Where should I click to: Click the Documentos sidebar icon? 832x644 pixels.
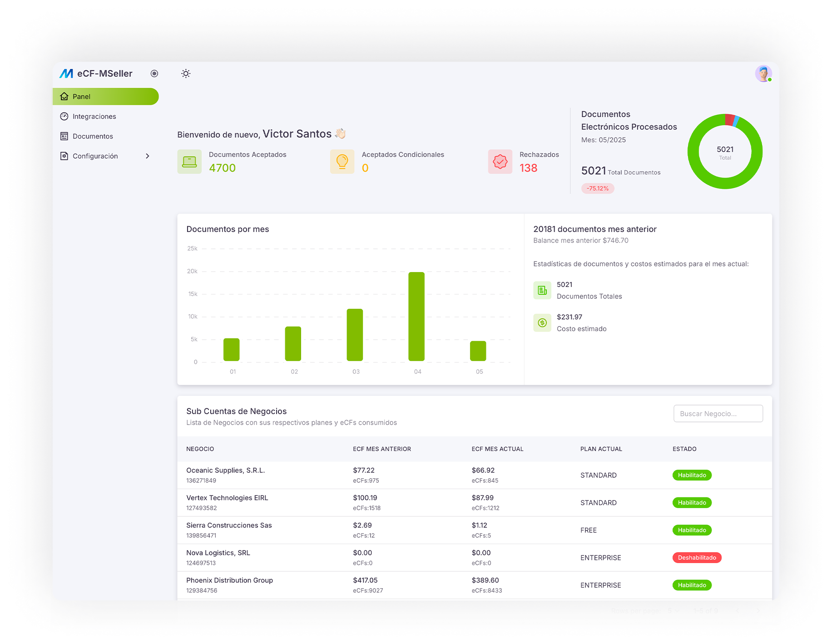64,136
